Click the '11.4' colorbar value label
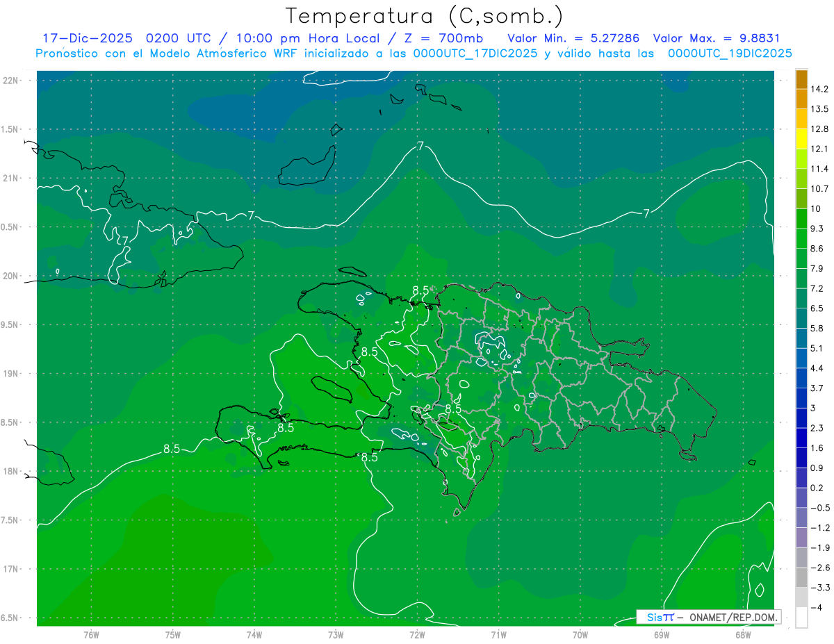The image size is (834, 644). click(819, 169)
